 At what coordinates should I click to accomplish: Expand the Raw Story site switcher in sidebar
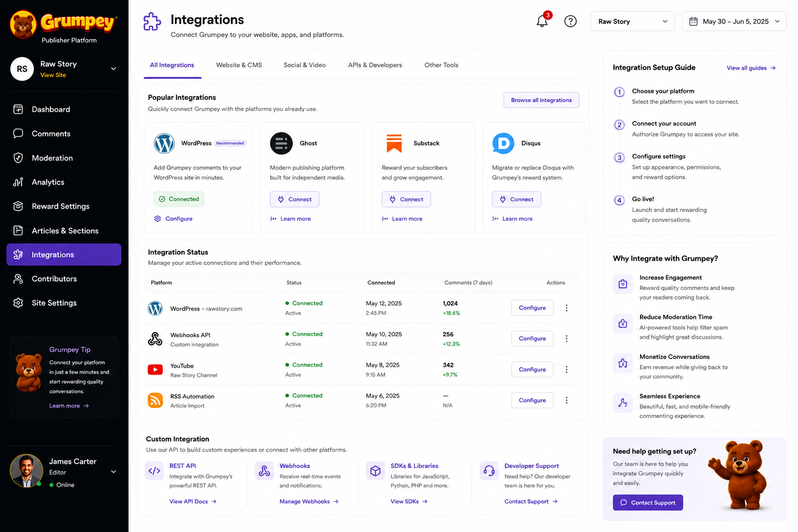pyautogui.click(x=113, y=69)
